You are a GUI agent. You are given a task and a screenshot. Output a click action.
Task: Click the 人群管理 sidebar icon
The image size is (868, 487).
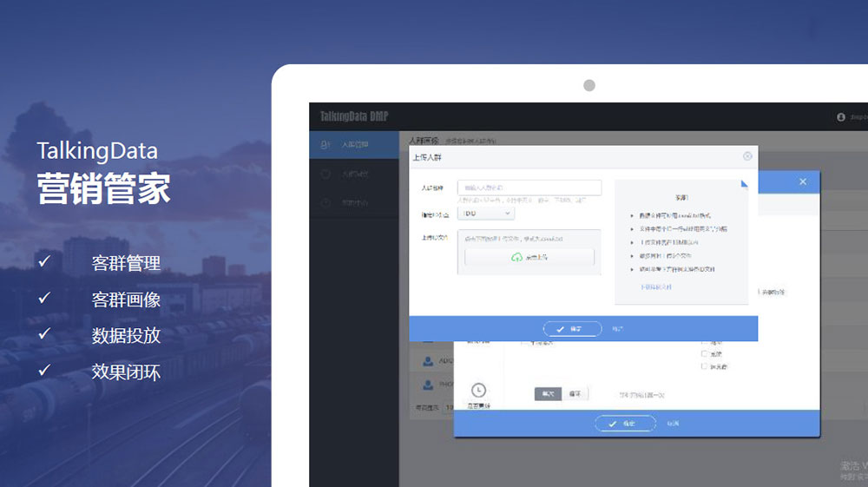325,144
